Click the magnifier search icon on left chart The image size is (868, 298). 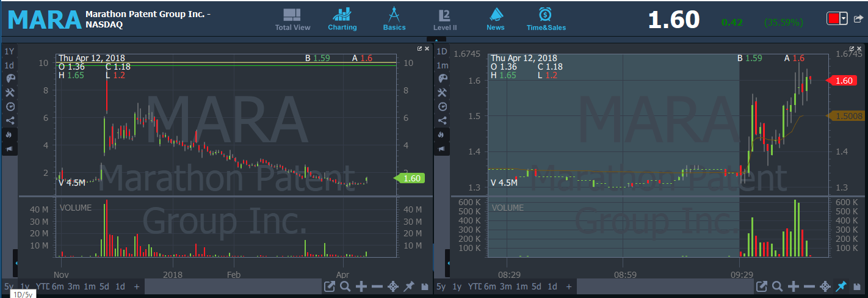coord(345,286)
